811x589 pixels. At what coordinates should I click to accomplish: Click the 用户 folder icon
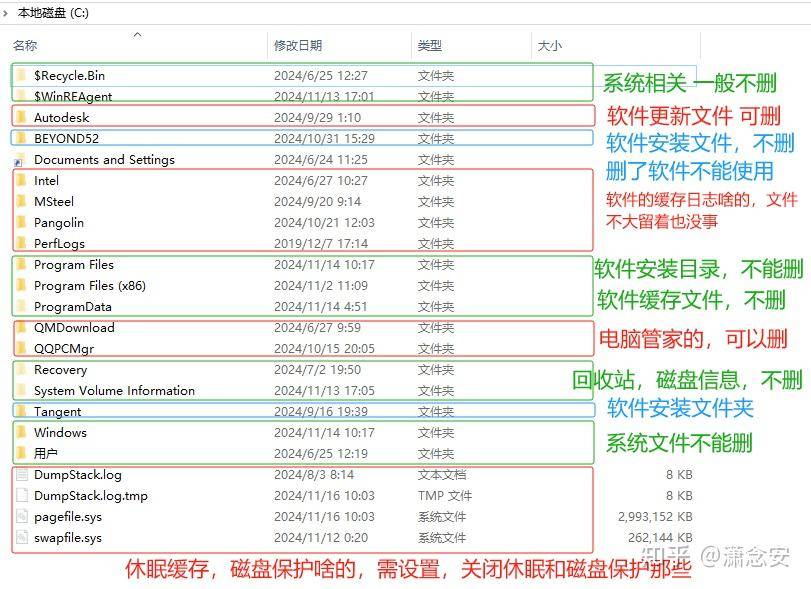tap(21, 453)
